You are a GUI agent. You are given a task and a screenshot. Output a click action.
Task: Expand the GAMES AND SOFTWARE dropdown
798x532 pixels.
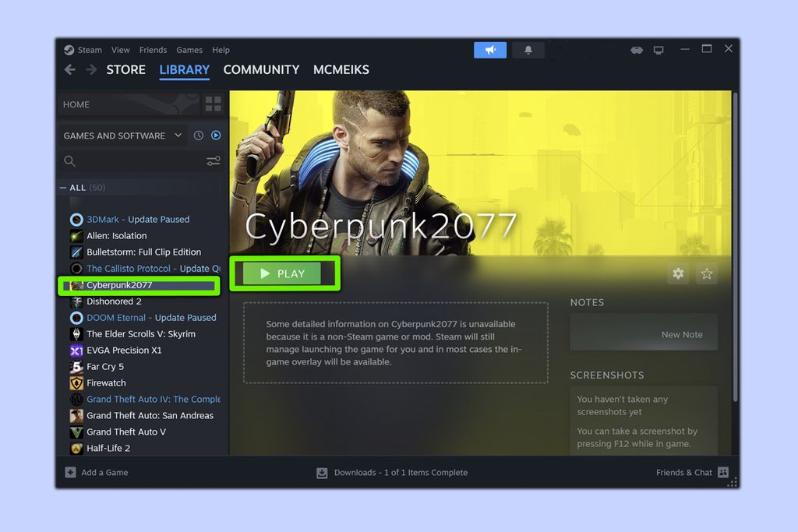click(178, 135)
